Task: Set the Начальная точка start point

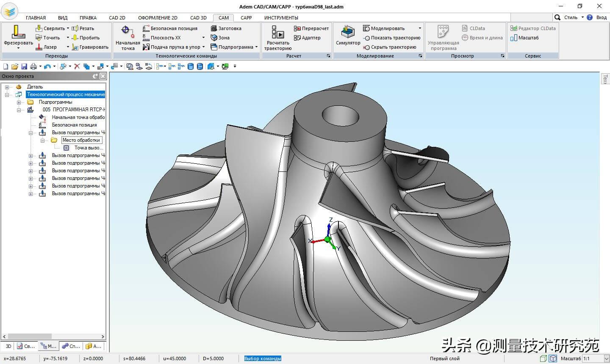Action: (x=128, y=38)
